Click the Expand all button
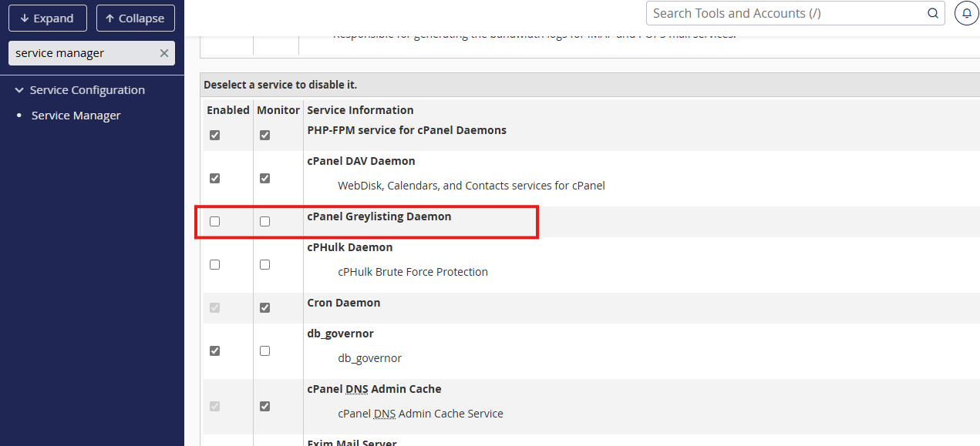980x446 pixels. coord(46,18)
